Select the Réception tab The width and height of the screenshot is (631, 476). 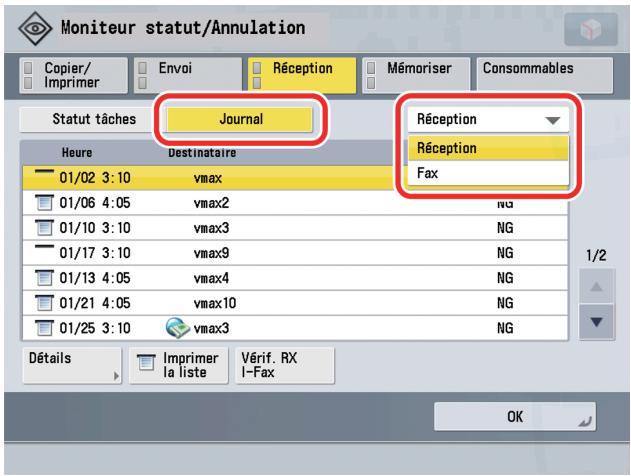[302, 75]
